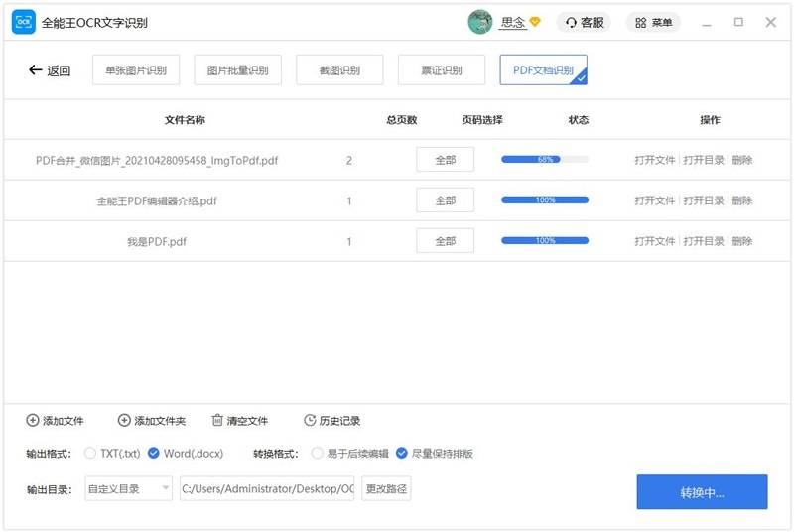
Task: Open the 客服 customer service button
Action: pos(585,22)
